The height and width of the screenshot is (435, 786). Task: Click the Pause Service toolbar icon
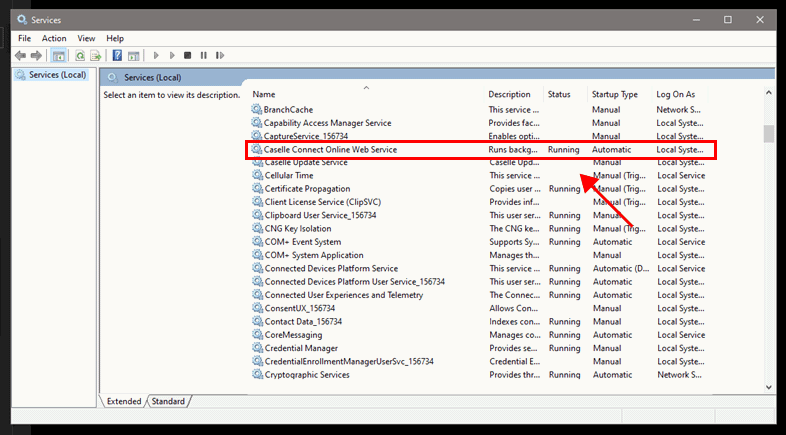[203, 56]
